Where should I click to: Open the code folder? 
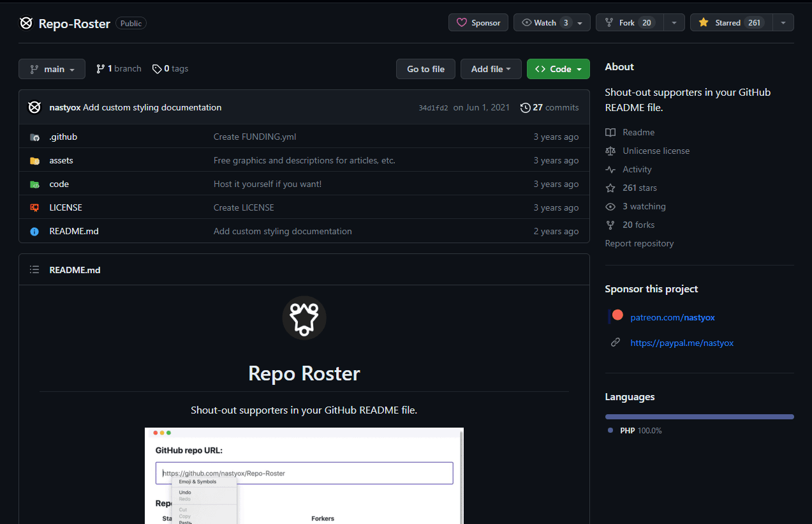(59, 184)
